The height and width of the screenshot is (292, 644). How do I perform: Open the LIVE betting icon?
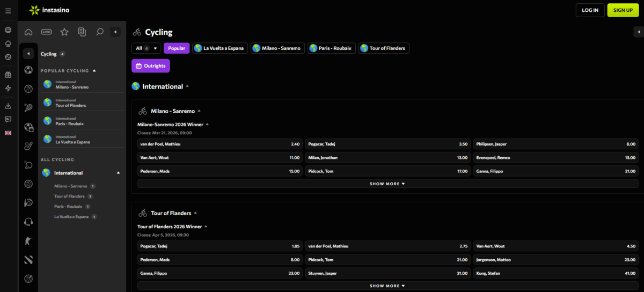tap(47, 32)
